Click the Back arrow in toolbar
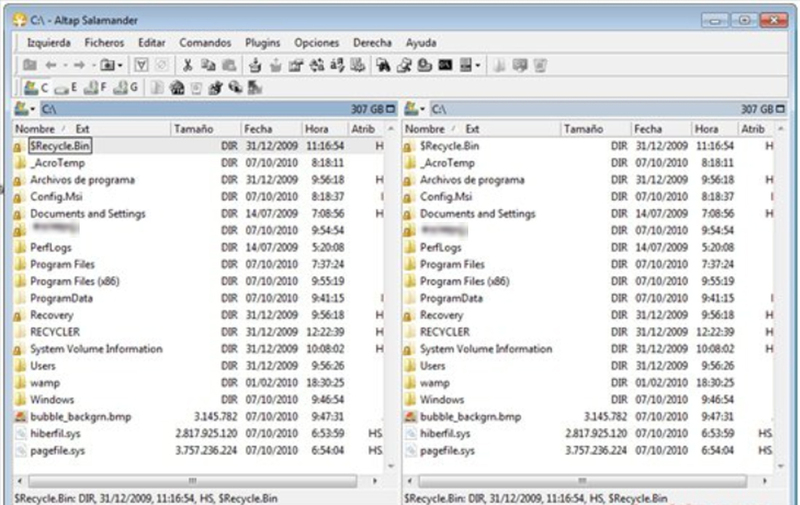 click(x=51, y=65)
